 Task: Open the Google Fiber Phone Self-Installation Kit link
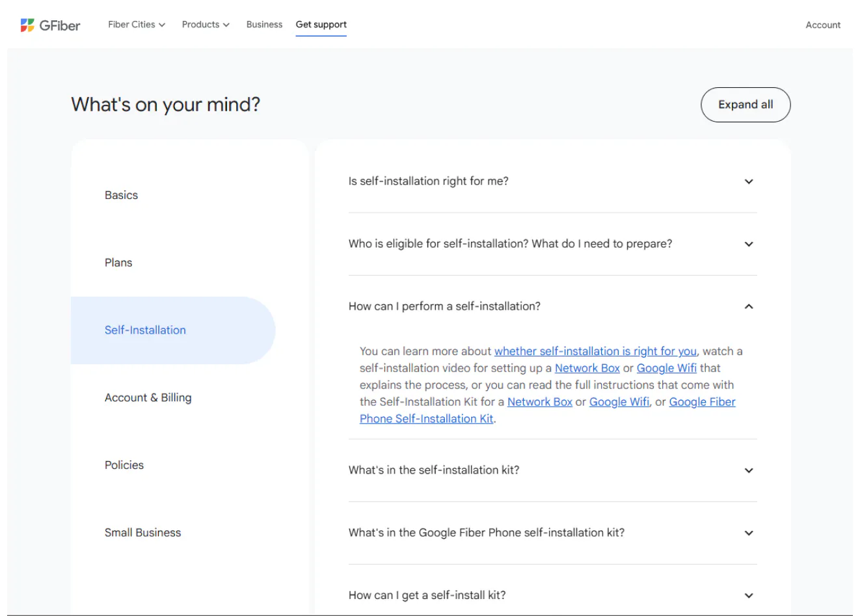click(426, 419)
